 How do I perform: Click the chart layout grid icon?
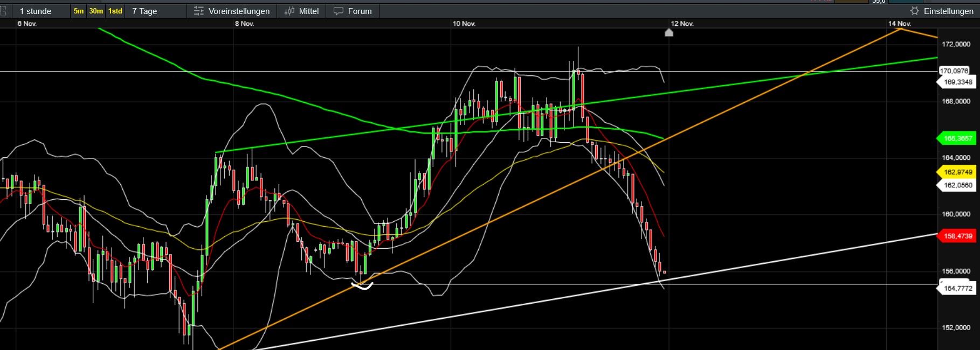pos(3,11)
